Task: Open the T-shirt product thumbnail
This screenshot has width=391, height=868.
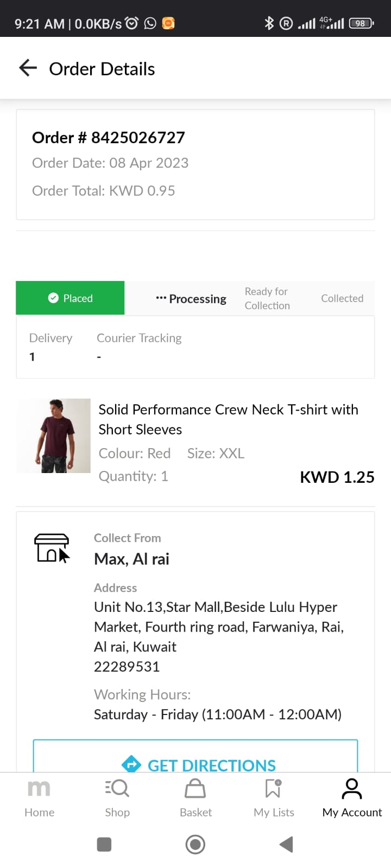Action: point(54,436)
